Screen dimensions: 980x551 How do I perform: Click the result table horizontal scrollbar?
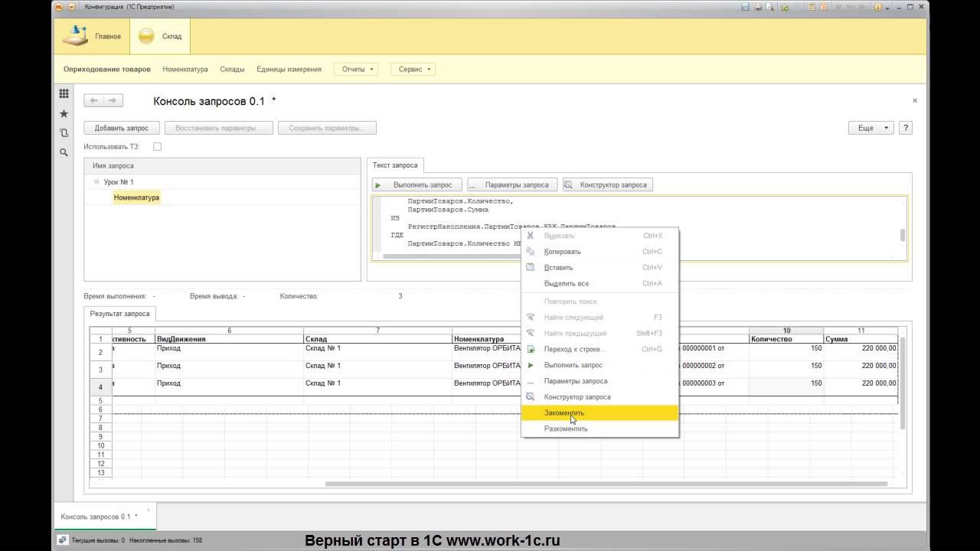pos(605,484)
